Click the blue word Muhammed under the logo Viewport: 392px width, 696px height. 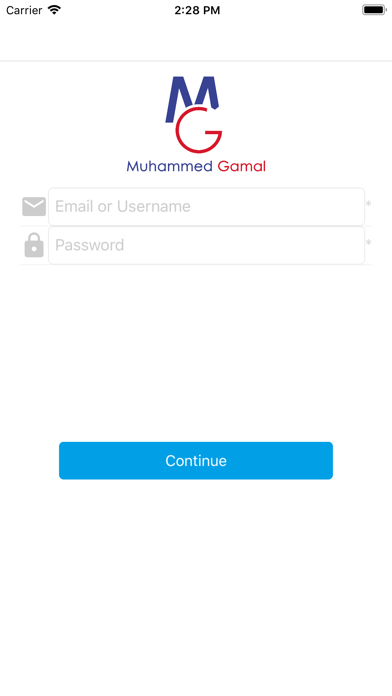point(170,166)
